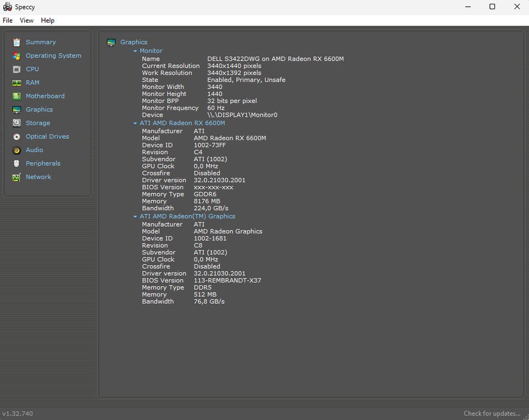Minimize the Speccy window

[x=468, y=7]
